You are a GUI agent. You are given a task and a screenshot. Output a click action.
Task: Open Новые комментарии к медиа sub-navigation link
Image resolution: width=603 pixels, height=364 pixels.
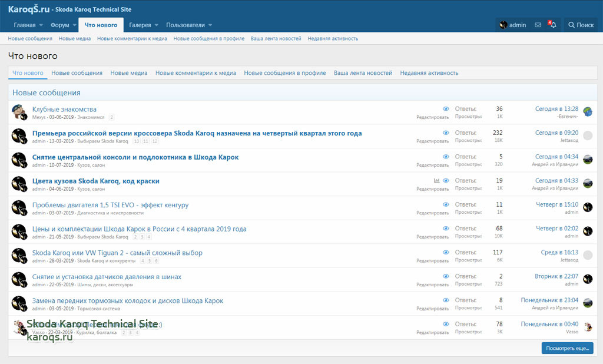132,38
